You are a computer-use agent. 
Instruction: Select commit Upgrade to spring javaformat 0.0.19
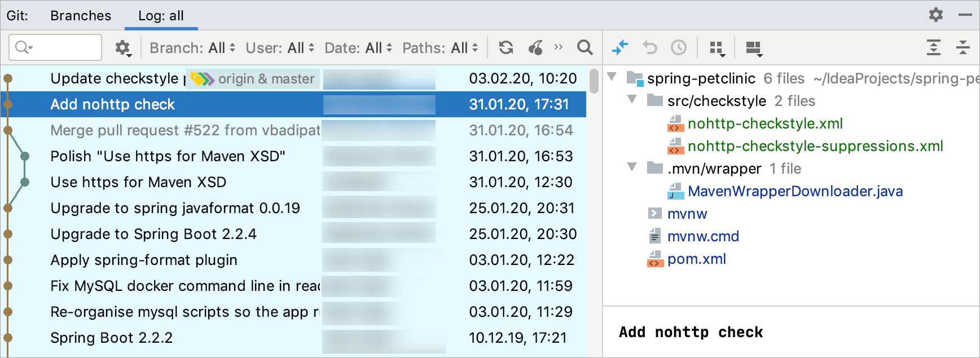point(293,208)
